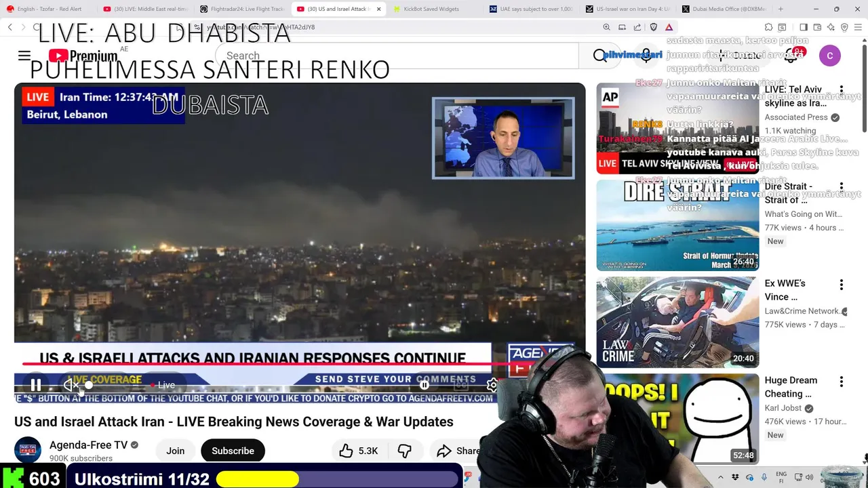Open the video player settings gear

[x=493, y=385]
